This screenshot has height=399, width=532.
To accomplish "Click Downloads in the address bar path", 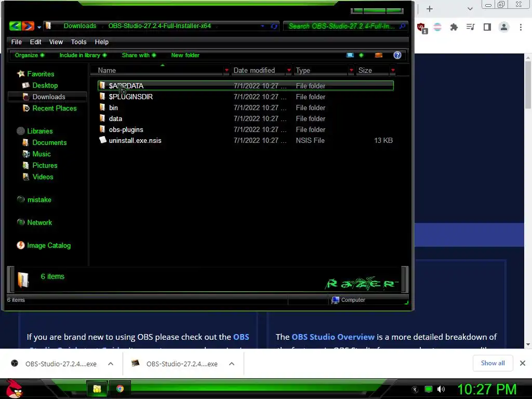I will tap(80, 26).
